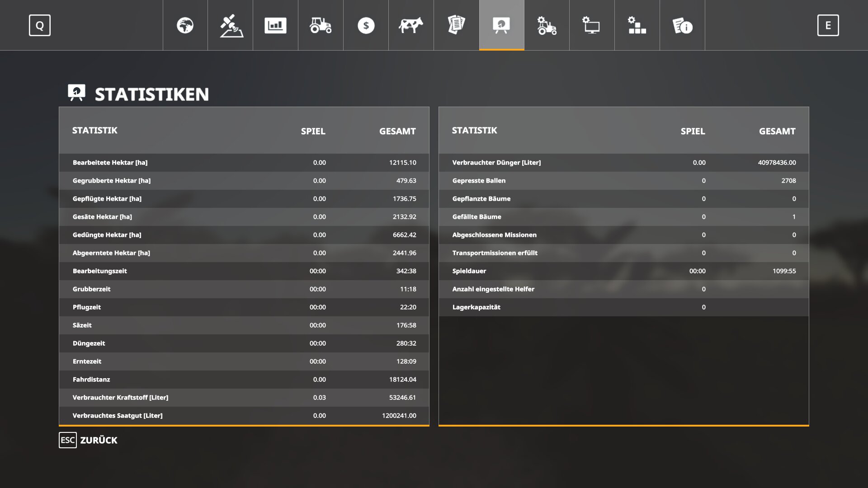Image resolution: width=868 pixels, height=488 pixels.
Task: Click the ESC Zurück back button
Action: click(88, 440)
